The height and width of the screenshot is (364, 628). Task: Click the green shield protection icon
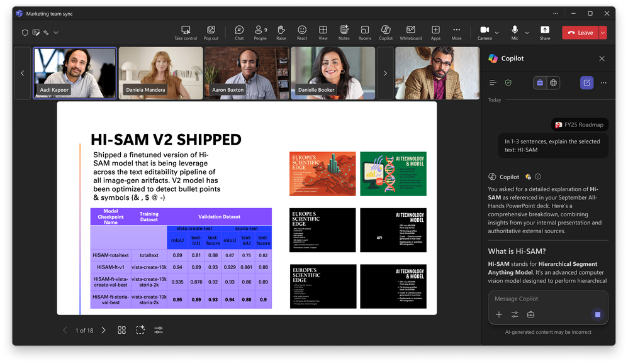[508, 83]
